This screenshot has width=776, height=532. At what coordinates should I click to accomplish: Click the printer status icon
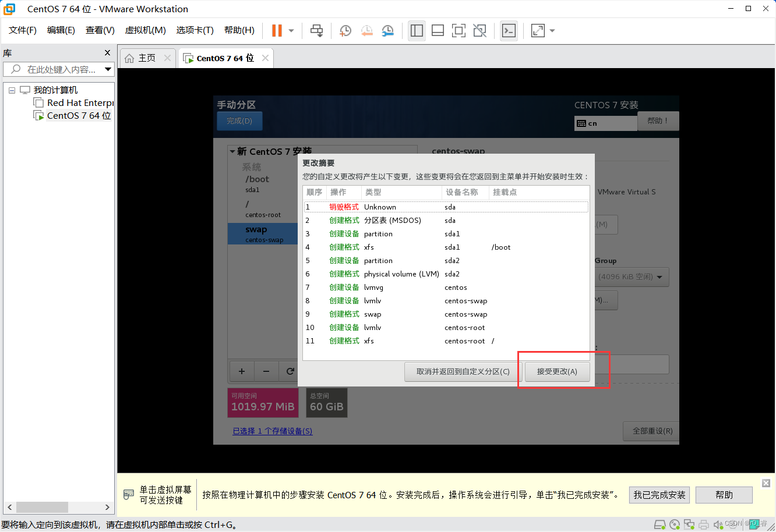(704, 524)
